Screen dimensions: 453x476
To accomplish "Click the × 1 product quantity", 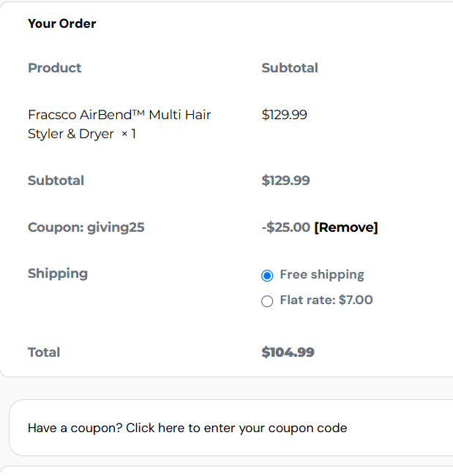I will click(x=129, y=135).
